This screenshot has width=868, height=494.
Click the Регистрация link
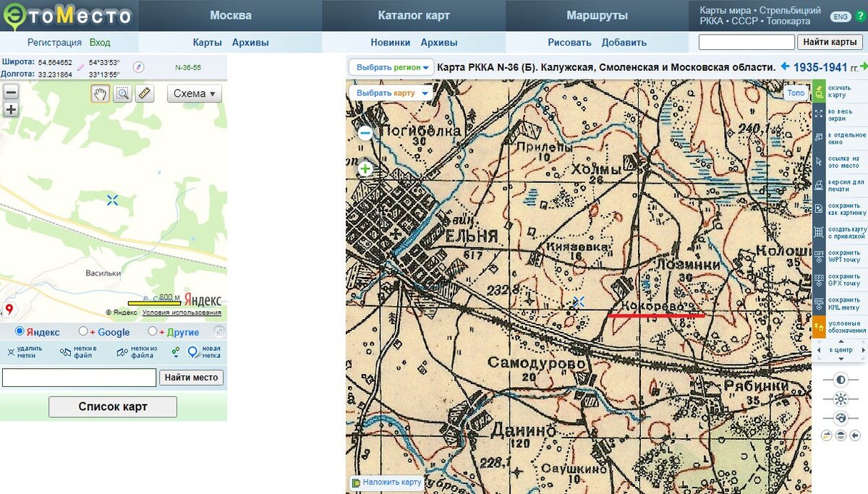54,43
